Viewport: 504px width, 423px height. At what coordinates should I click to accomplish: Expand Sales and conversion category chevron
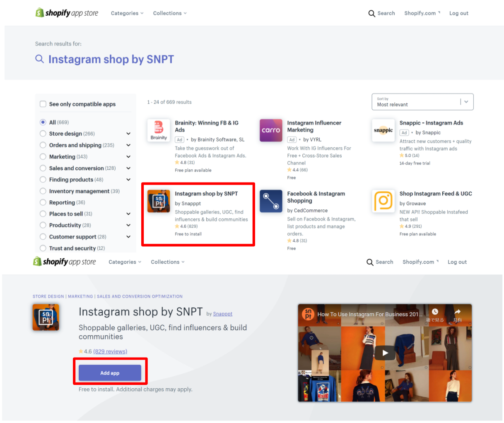128,168
